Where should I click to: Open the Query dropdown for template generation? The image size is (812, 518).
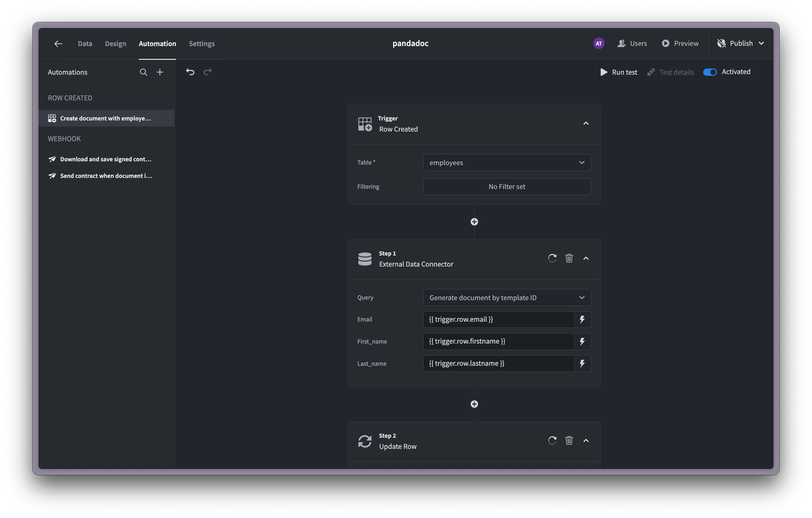[507, 297]
